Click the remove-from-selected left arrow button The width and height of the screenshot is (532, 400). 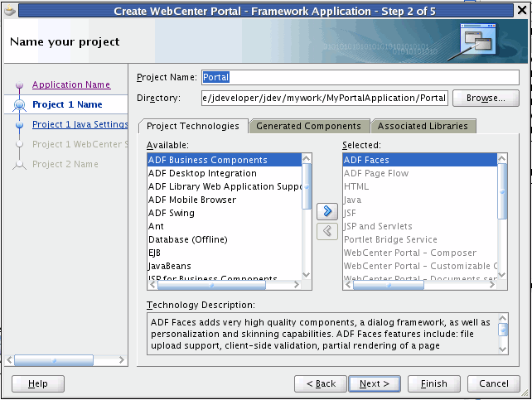pyautogui.click(x=327, y=231)
